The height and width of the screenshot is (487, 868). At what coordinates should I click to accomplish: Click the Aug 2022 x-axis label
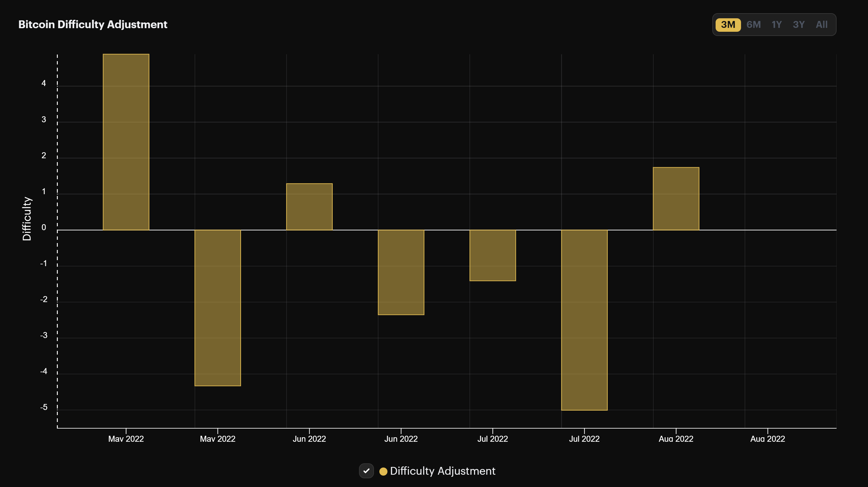(x=675, y=439)
